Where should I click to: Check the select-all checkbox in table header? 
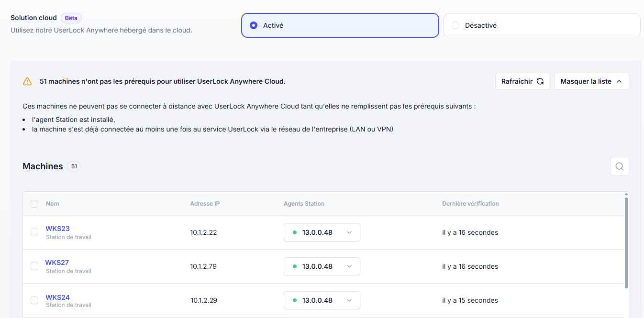pos(34,204)
